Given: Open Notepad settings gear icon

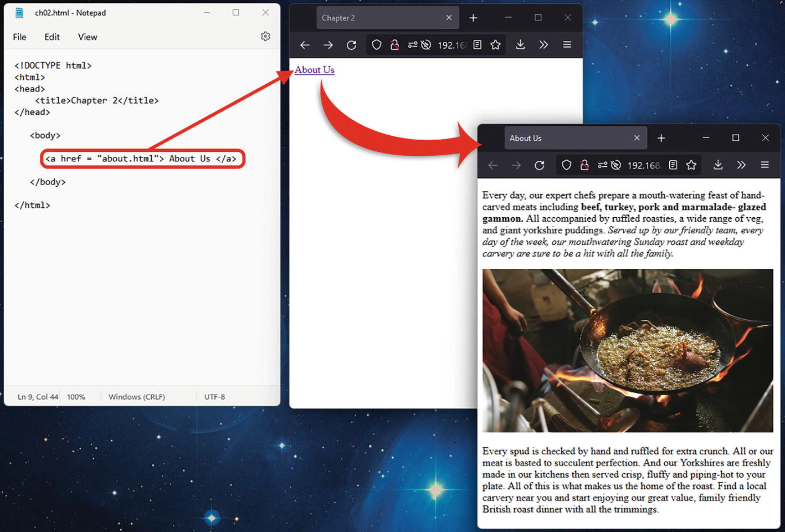Looking at the screenshot, I should [265, 37].
